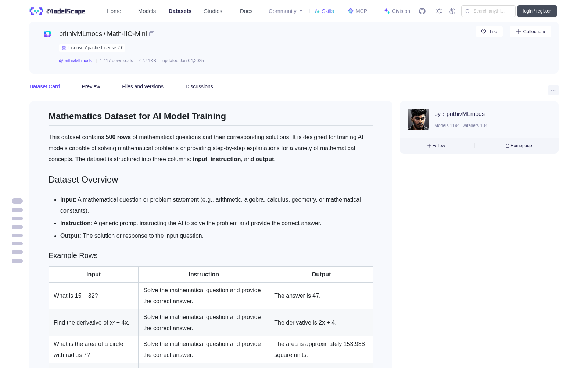Image resolution: width=588 pixels, height=368 pixels.
Task: Click the prithivMLmods namespace in title
Action: click(80, 34)
